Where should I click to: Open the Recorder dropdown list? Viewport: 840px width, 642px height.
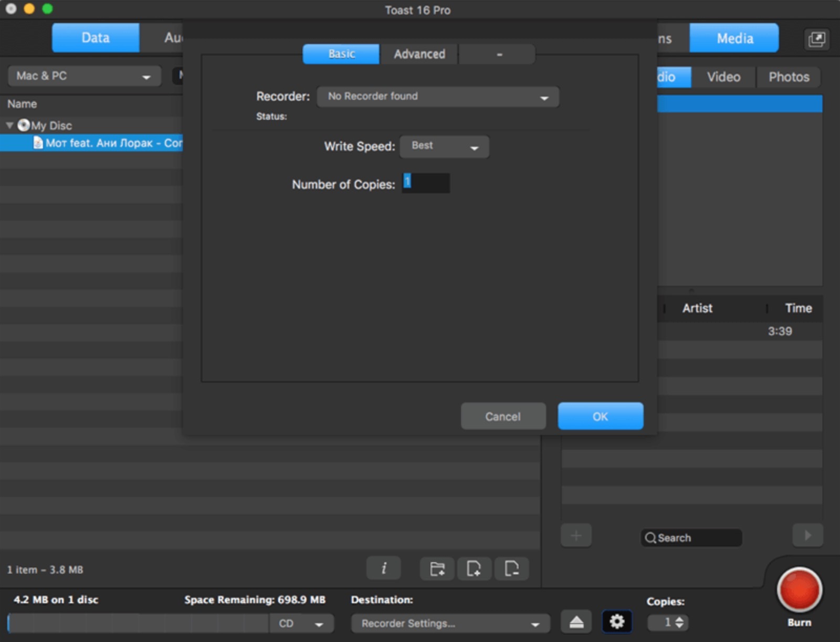coord(438,97)
